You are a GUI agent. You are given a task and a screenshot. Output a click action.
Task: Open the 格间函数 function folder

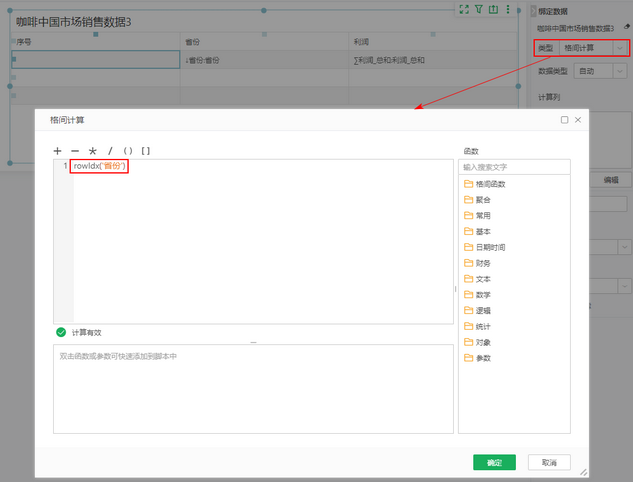484,184
